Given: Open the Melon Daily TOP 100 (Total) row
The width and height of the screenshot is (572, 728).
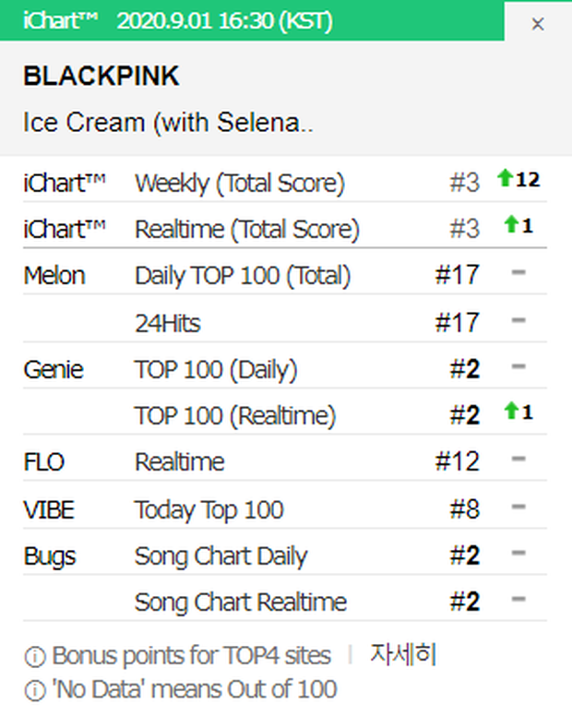Looking at the screenshot, I should [243, 275].
